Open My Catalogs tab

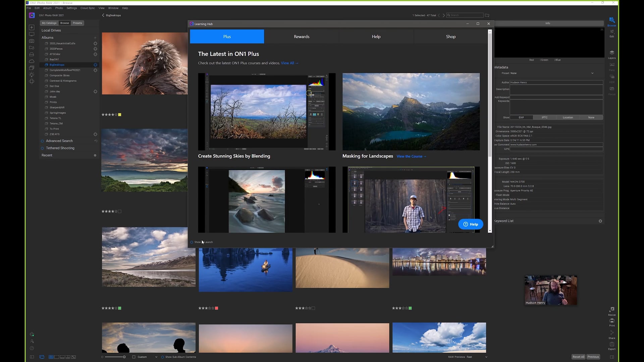[49, 23]
